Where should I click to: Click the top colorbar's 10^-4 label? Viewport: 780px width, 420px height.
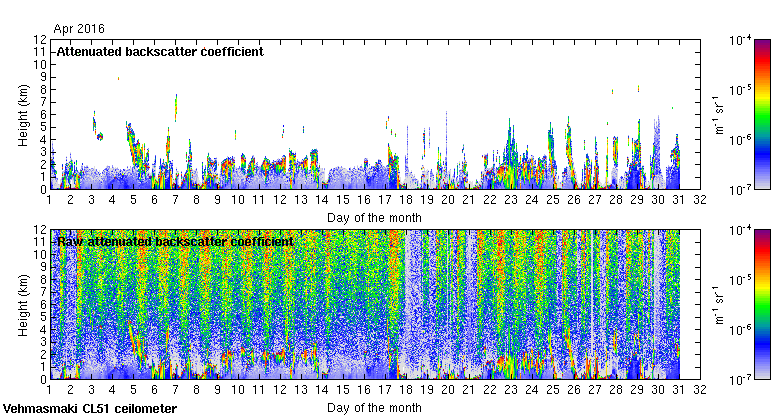pyautogui.click(x=740, y=40)
